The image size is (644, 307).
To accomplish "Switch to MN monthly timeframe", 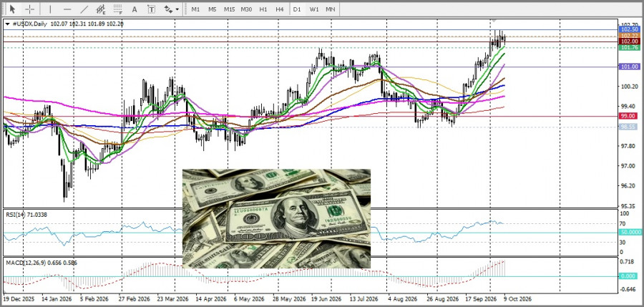I will coord(330,9).
